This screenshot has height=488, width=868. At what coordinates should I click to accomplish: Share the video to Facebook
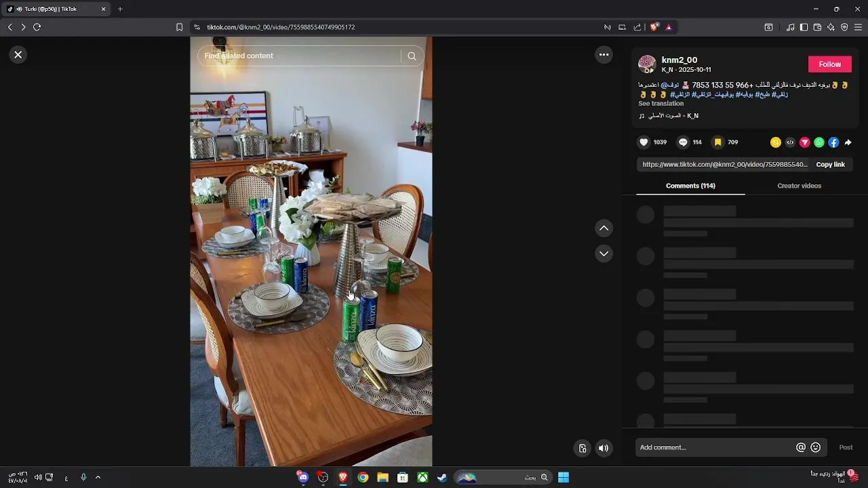[833, 142]
